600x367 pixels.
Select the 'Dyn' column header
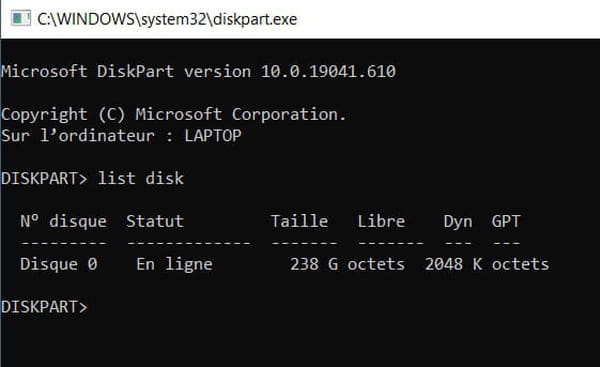[x=458, y=222]
